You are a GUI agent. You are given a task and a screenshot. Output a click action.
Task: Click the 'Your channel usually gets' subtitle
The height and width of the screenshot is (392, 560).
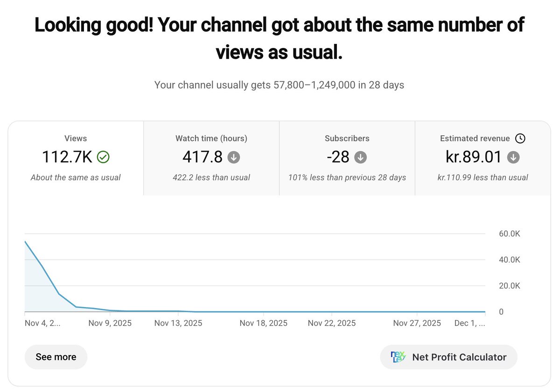pos(279,85)
